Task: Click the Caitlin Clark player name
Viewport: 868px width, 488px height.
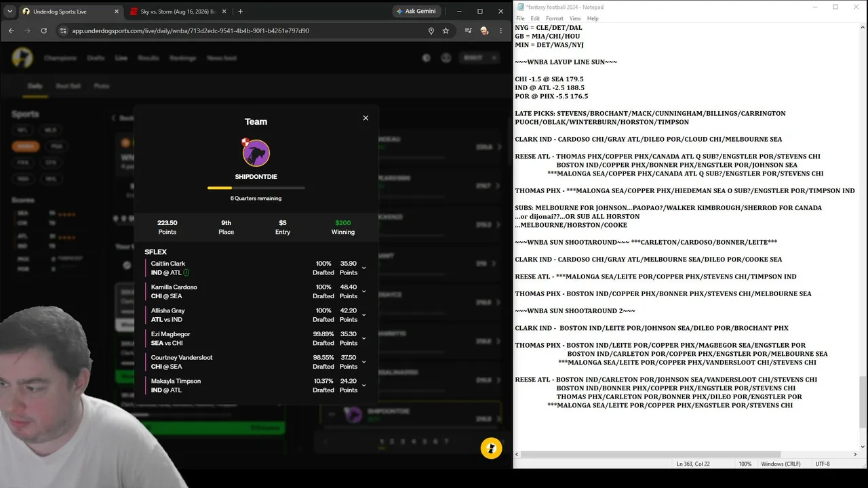Action: coord(168,264)
